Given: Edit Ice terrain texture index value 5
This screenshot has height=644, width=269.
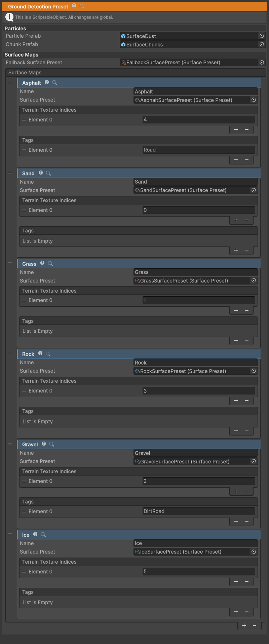Looking at the screenshot, I should (199, 572).
